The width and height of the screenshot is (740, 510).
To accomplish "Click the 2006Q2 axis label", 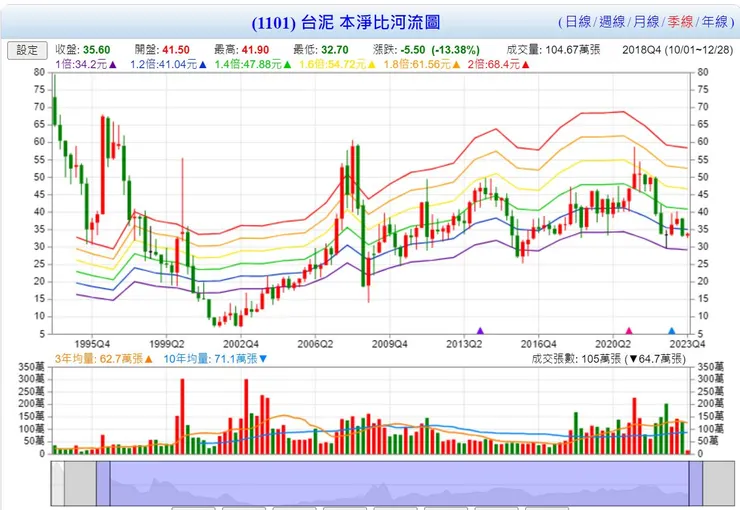I will 315,344.
